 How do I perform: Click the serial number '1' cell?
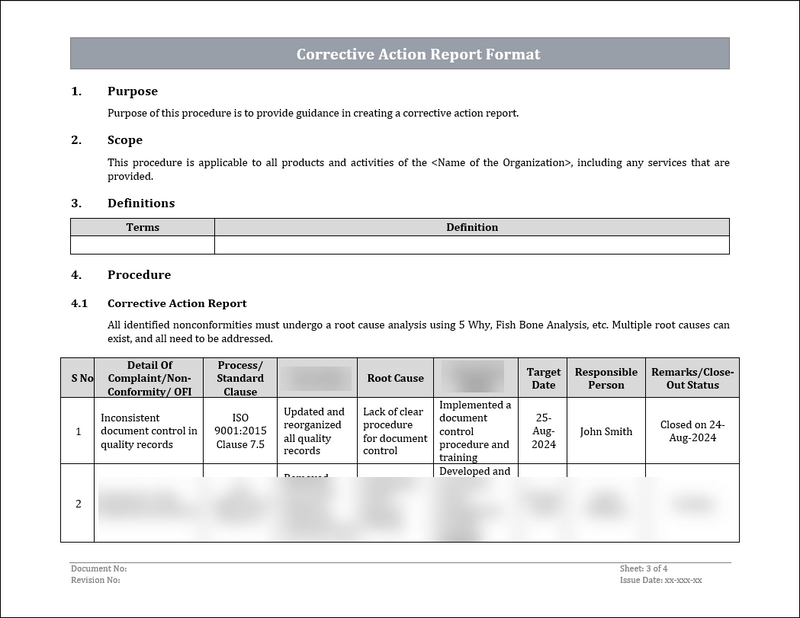78,431
